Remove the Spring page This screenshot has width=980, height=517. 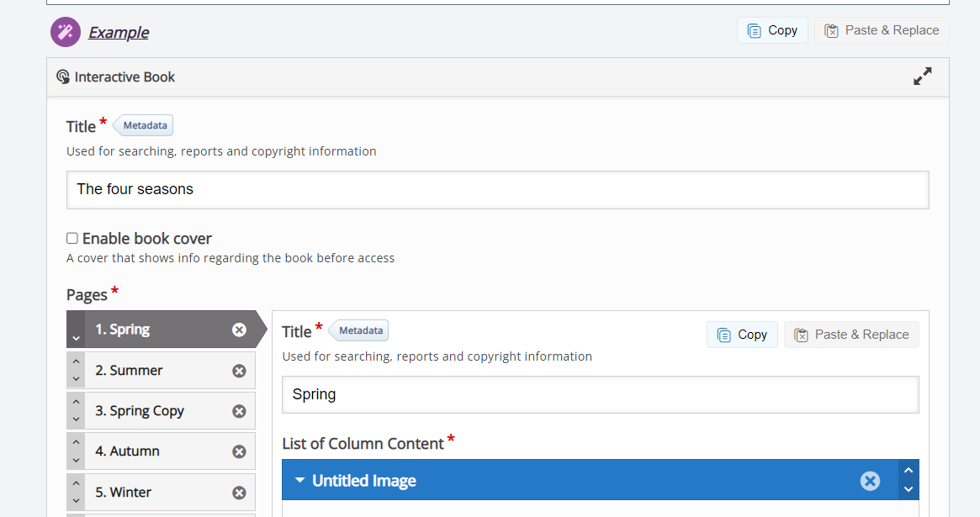pos(239,330)
